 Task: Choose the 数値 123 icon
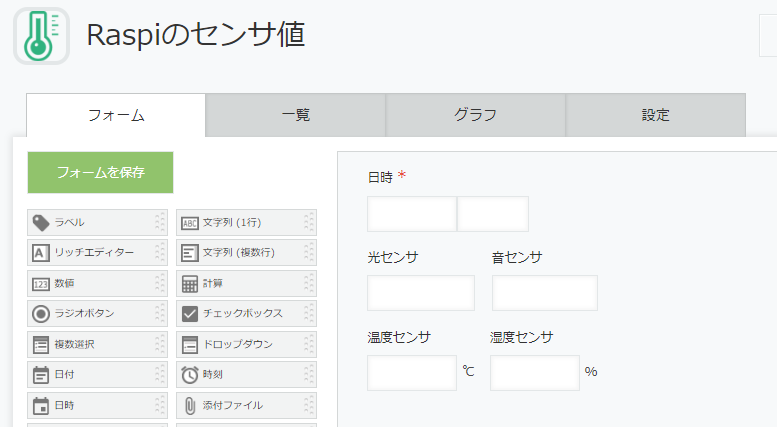point(41,284)
